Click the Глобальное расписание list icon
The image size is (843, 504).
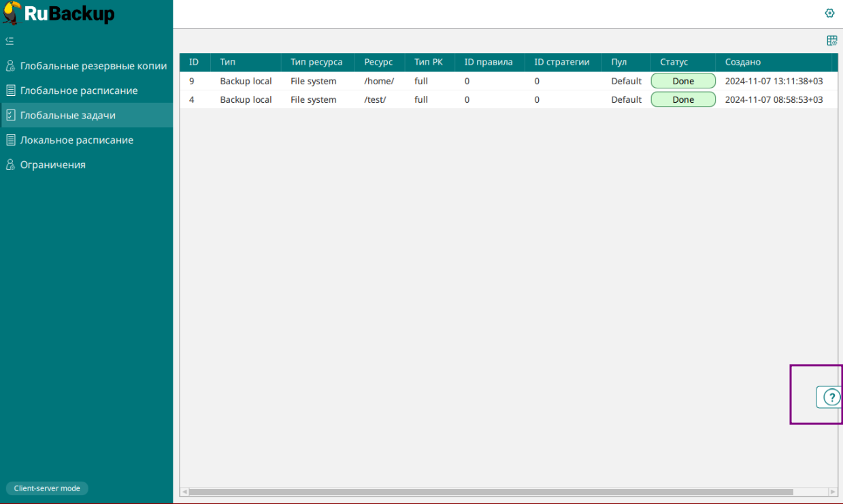[10, 90]
